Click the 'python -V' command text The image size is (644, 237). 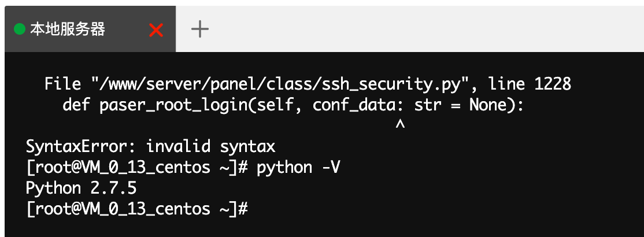click(299, 168)
